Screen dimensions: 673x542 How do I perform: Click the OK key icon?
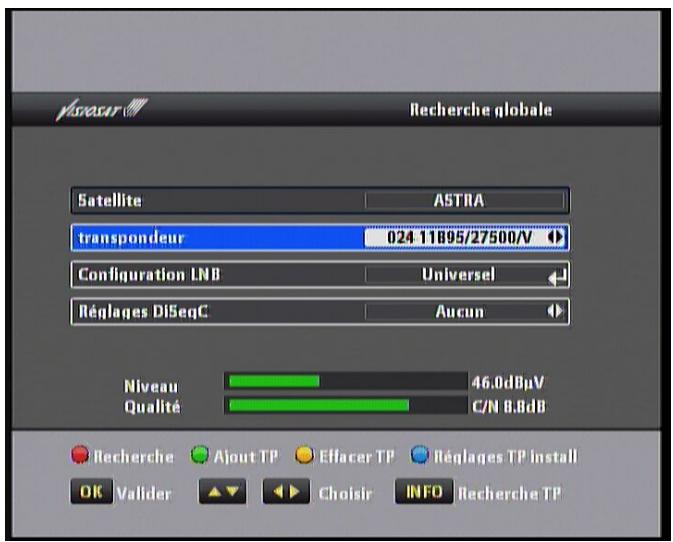tap(91, 491)
